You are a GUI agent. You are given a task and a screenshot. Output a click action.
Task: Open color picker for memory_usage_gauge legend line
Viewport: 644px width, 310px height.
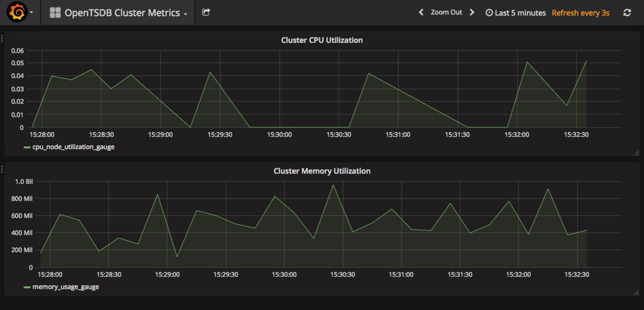(27, 287)
